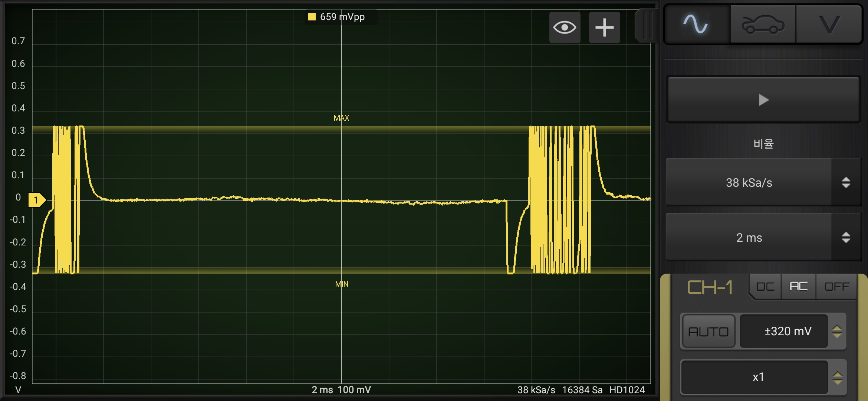Add measurement with plus icon
The height and width of the screenshot is (401, 868).
click(604, 27)
